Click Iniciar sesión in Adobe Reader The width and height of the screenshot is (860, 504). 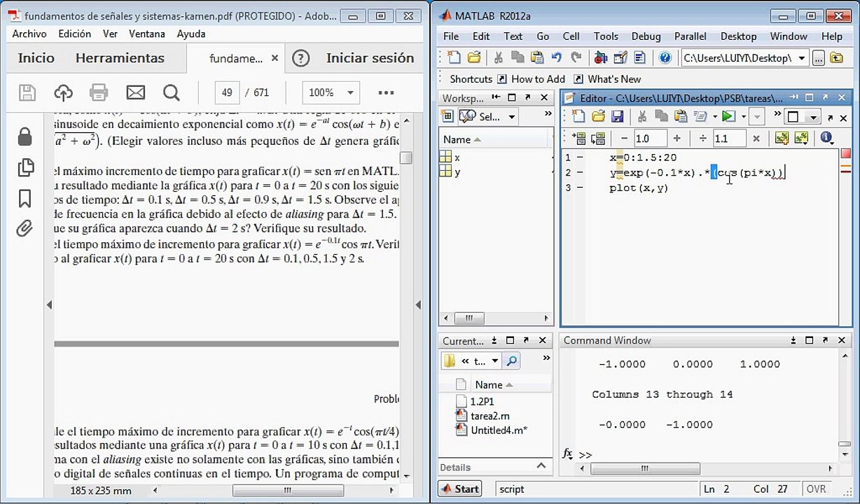[x=370, y=59]
